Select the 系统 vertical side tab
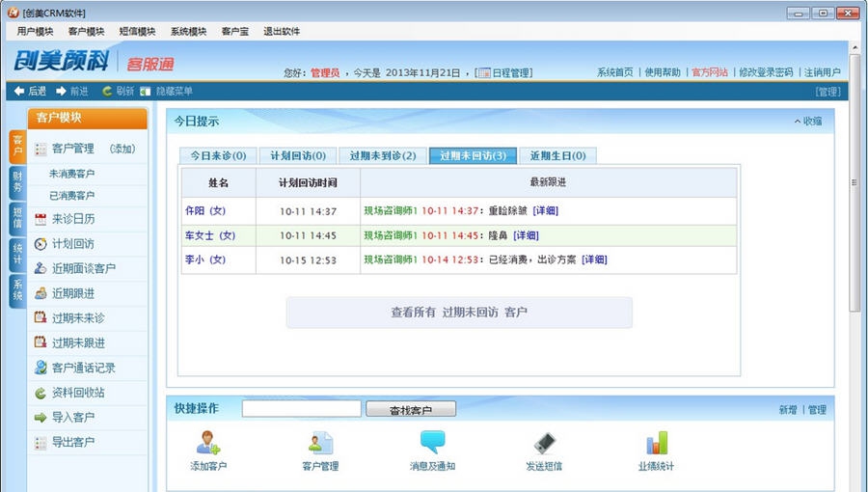Image resolution: width=868 pixels, height=492 pixels. (17, 291)
